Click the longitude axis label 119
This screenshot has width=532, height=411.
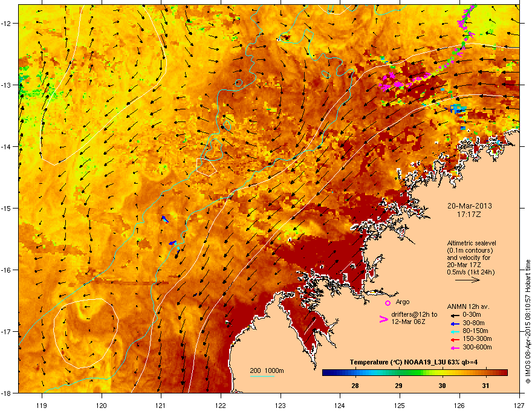pyautogui.click(x=42, y=405)
